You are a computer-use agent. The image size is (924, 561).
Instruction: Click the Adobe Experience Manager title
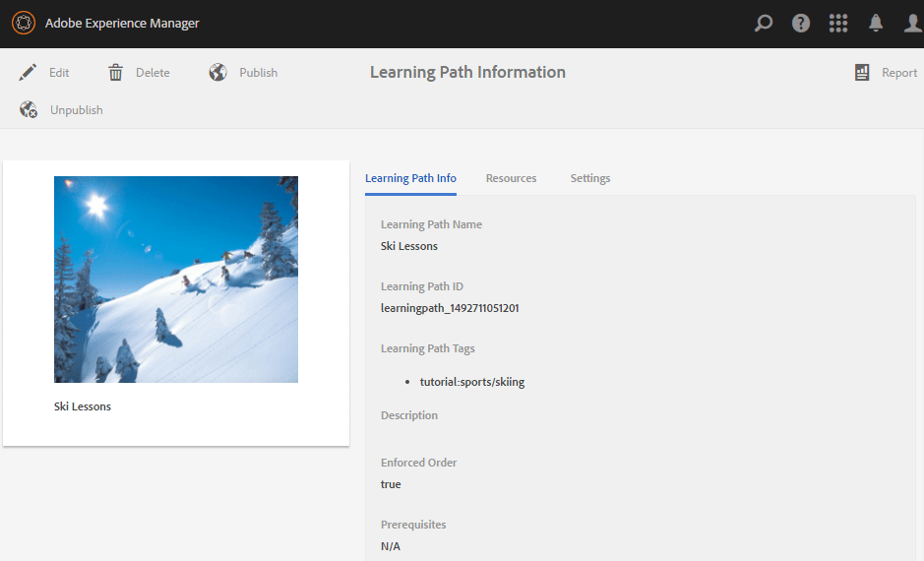(122, 23)
